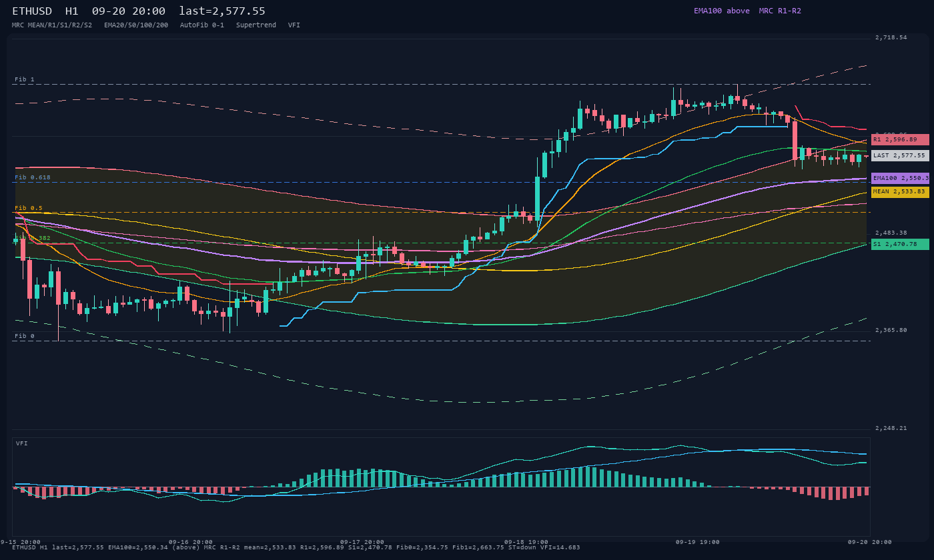Click the Fib 1 level label

coord(25,79)
